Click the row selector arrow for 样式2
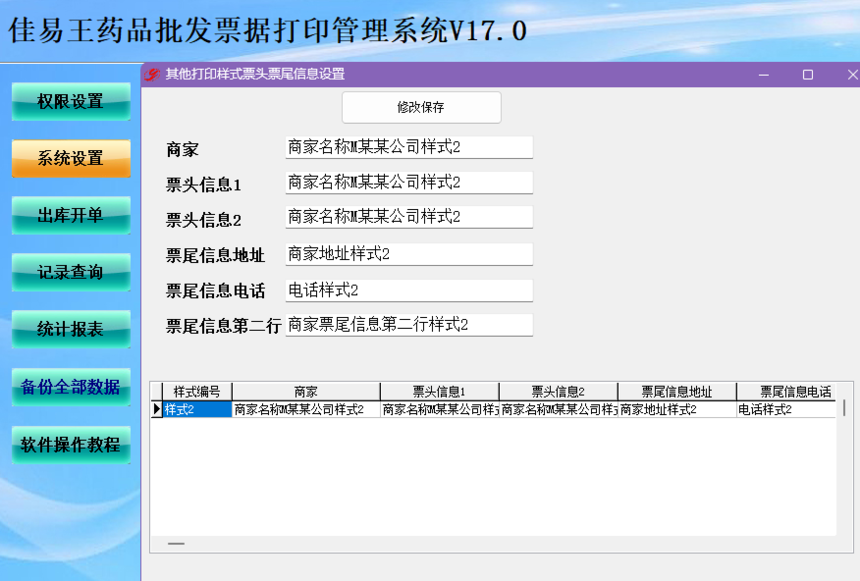Screen dimensions: 860x581 pos(156,409)
